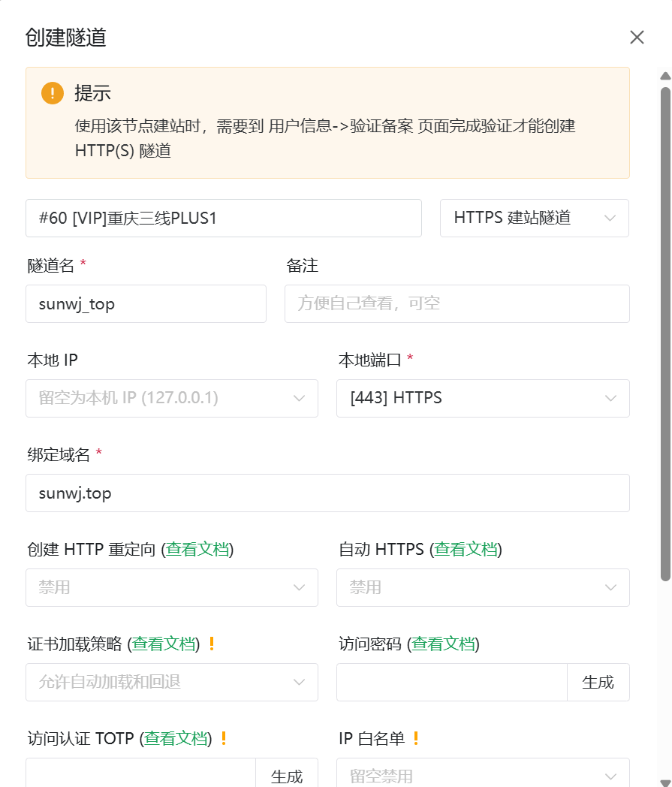Click the dialog's vertical scrollbar thumb

(664, 330)
